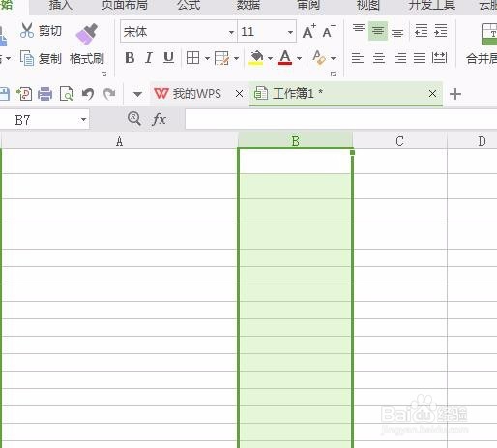This screenshot has width=497, height=448.
Task: Open the Name Box dropdown arrow
Action: [x=83, y=120]
